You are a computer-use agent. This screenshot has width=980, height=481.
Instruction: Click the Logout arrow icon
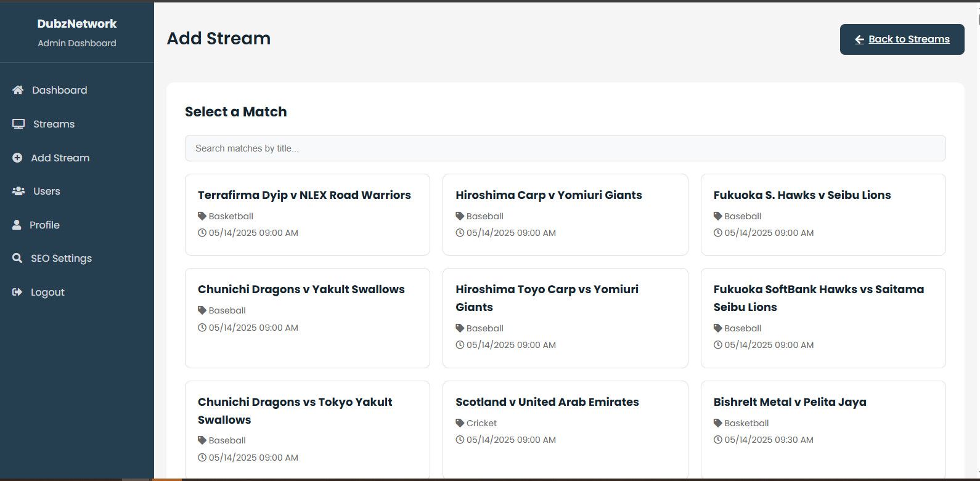coord(17,292)
